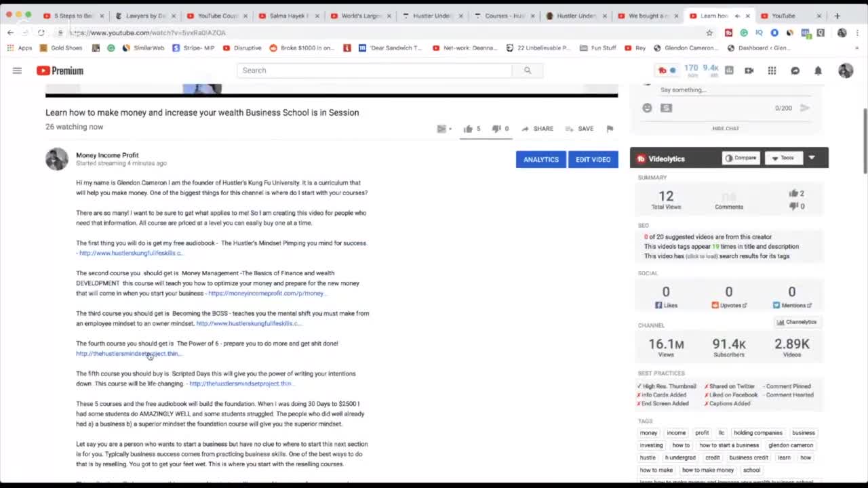
Task: Bookmark this page with the star
Action: (x=709, y=33)
